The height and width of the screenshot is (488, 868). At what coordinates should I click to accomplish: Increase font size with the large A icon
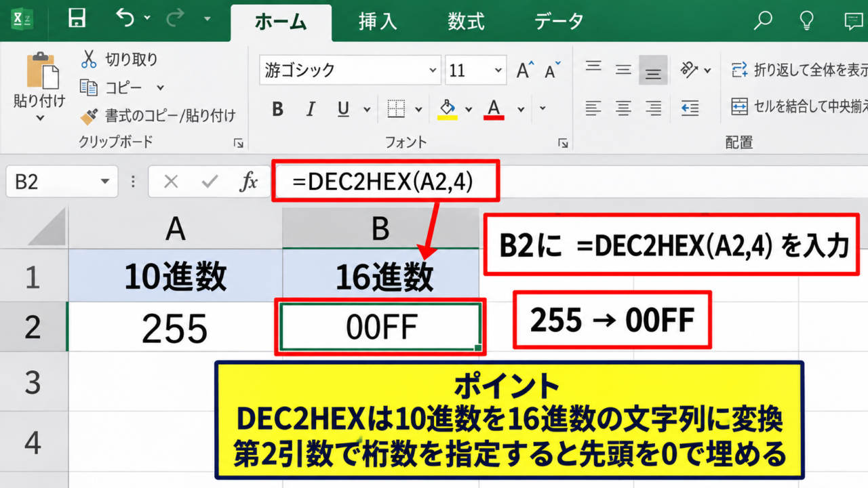pyautogui.click(x=525, y=70)
